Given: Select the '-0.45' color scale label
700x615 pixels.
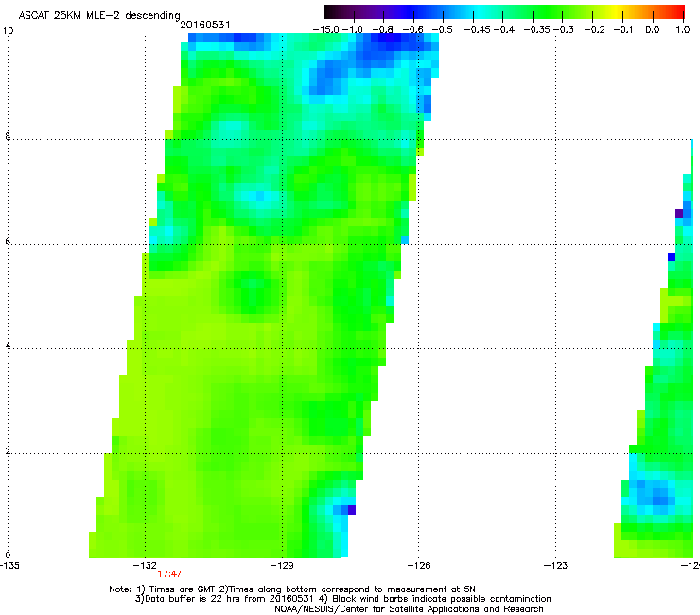Looking at the screenshot, I should (478, 30).
